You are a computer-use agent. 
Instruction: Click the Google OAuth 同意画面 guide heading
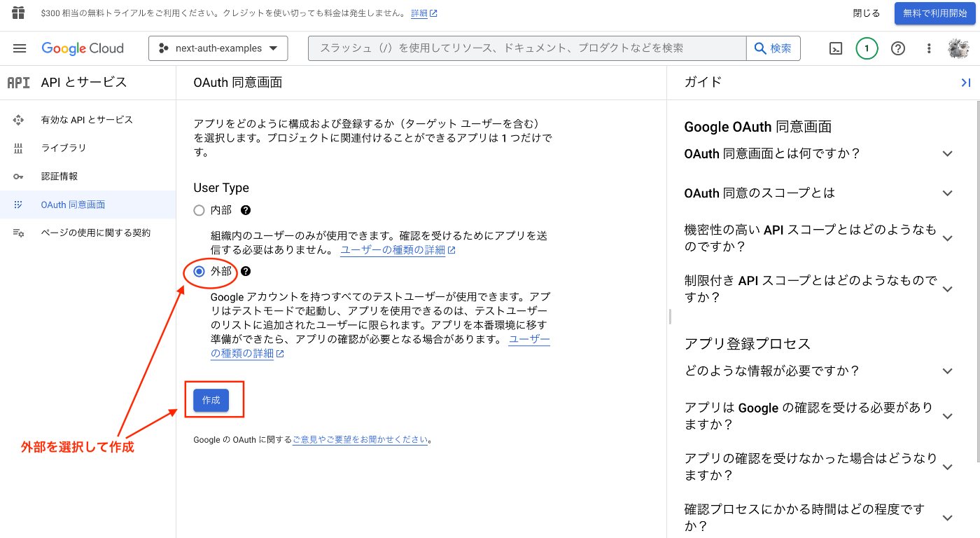(757, 127)
